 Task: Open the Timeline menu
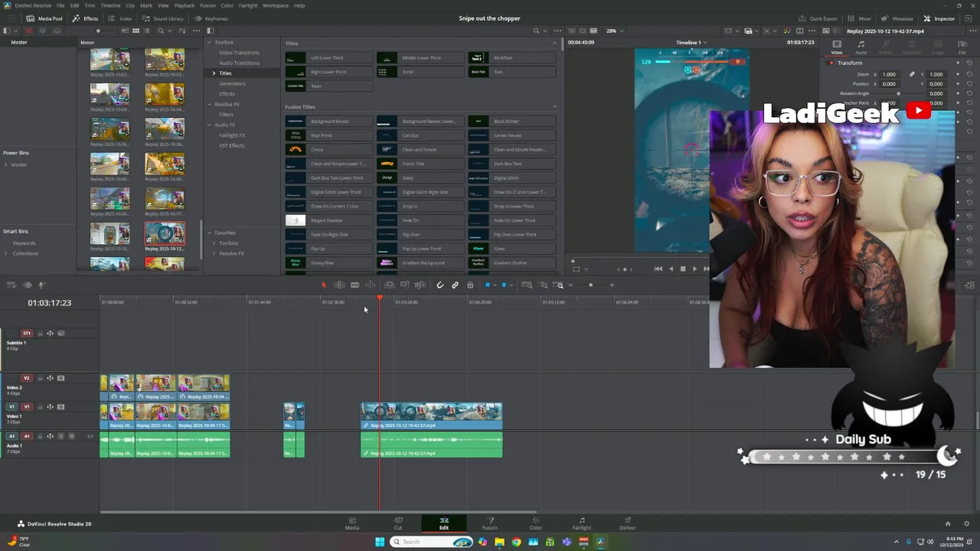pos(110,5)
